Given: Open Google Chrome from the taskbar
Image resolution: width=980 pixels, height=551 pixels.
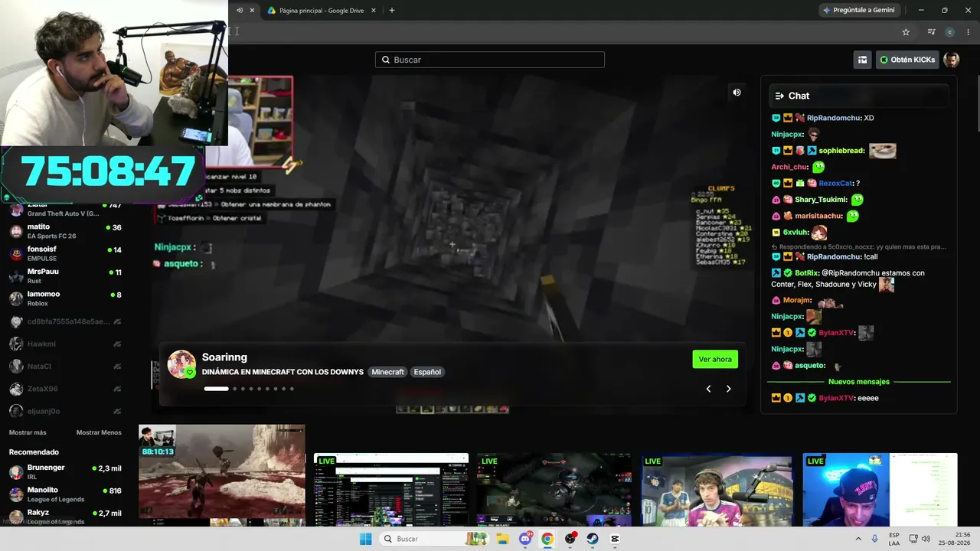Looking at the screenshot, I should click(x=547, y=539).
